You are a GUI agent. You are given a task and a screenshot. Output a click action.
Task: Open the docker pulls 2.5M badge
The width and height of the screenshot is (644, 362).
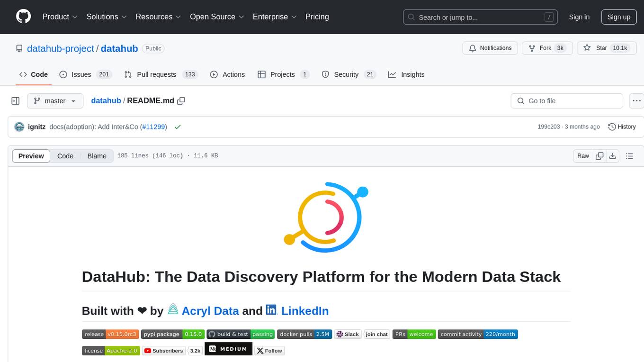pos(304,334)
